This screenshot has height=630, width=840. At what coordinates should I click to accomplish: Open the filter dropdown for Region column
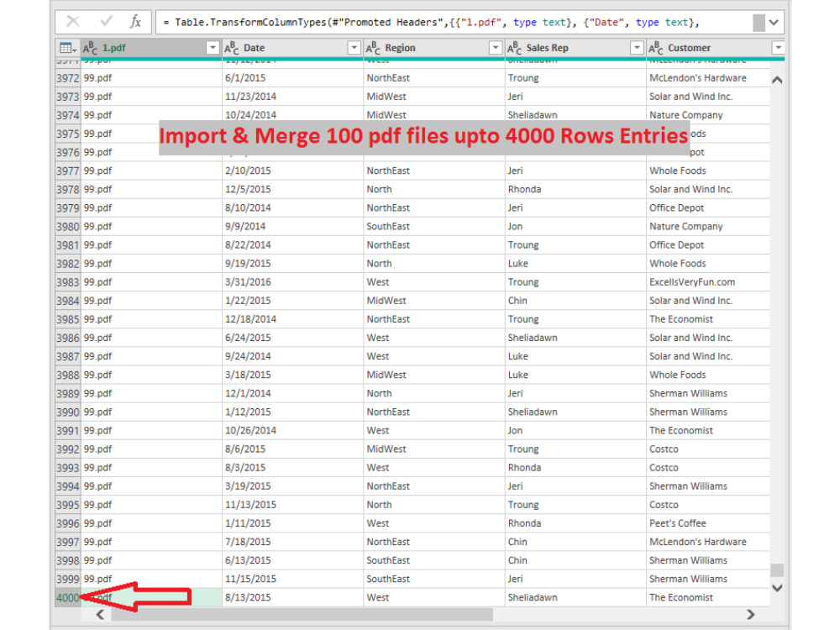pos(496,48)
